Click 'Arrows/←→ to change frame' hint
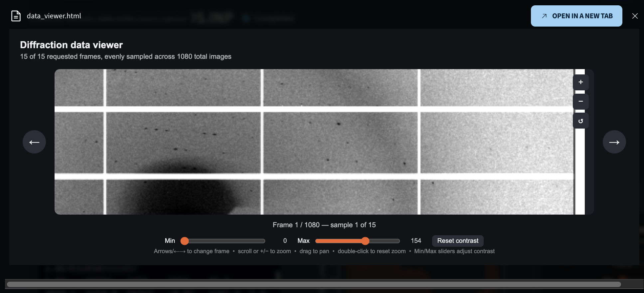 pyautogui.click(x=192, y=251)
